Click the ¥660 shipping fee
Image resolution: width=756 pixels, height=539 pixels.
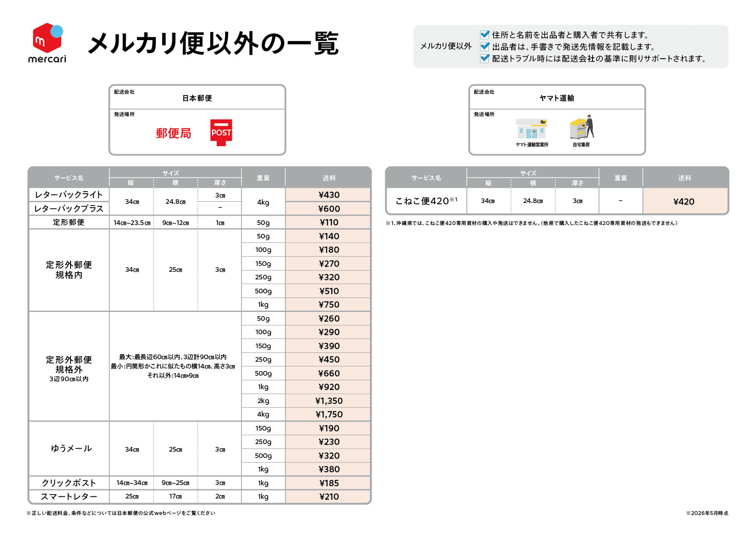click(329, 374)
